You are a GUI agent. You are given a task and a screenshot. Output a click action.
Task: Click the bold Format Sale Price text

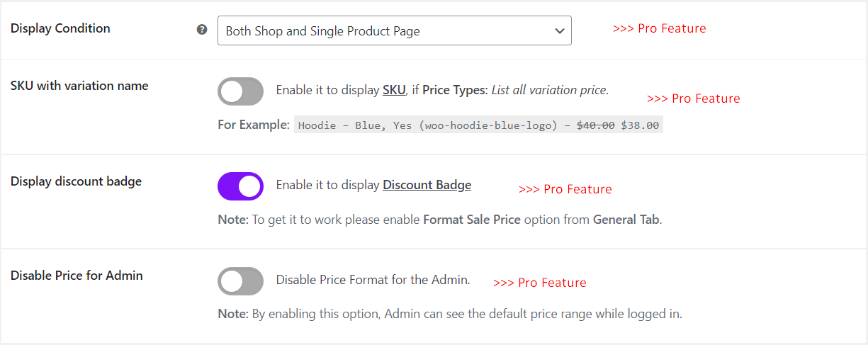472,220
